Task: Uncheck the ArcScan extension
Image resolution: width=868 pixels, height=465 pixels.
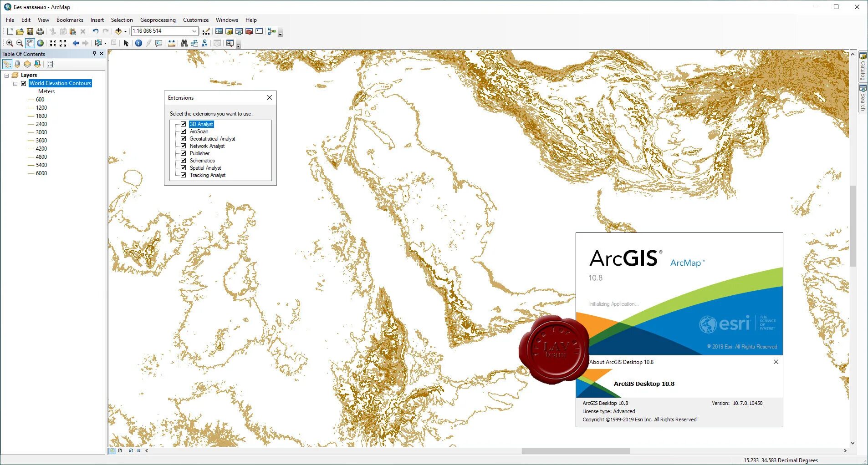Action: 184,131
